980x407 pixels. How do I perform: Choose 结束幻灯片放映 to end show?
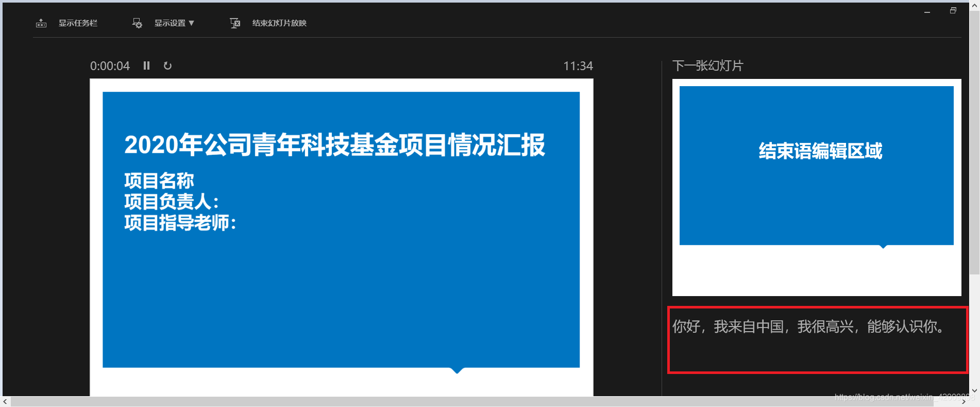pyautogui.click(x=279, y=23)
